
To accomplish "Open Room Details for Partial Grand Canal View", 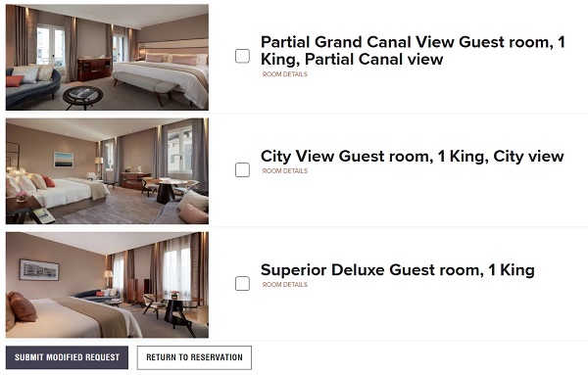I will click(285, 74).
